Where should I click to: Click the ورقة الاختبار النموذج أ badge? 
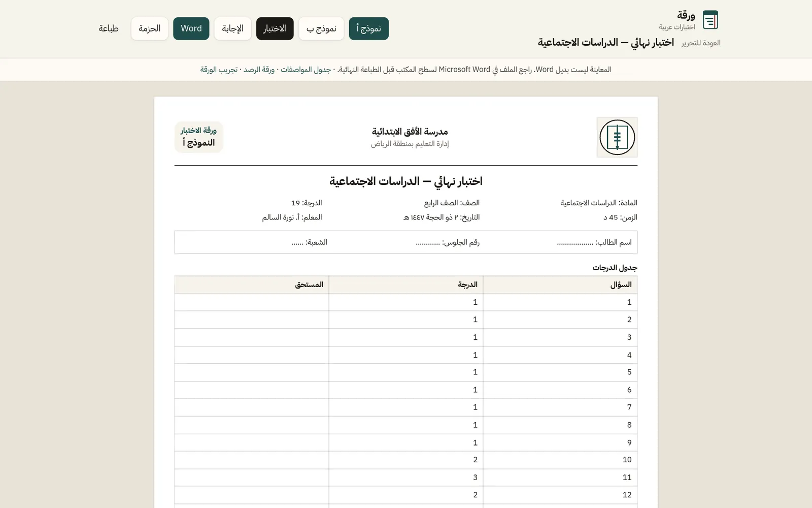click(x=198, y=137)
